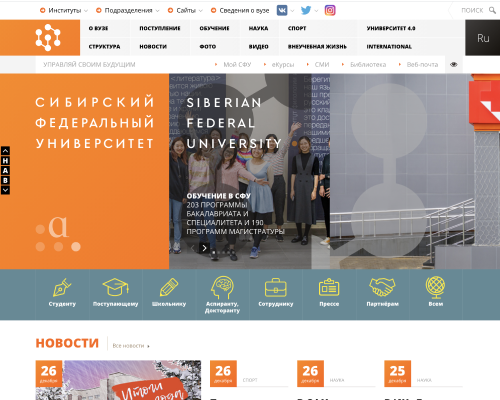Open the Сотруднику briefcase section
The image size is (500, 400).
tap(276, 293)
